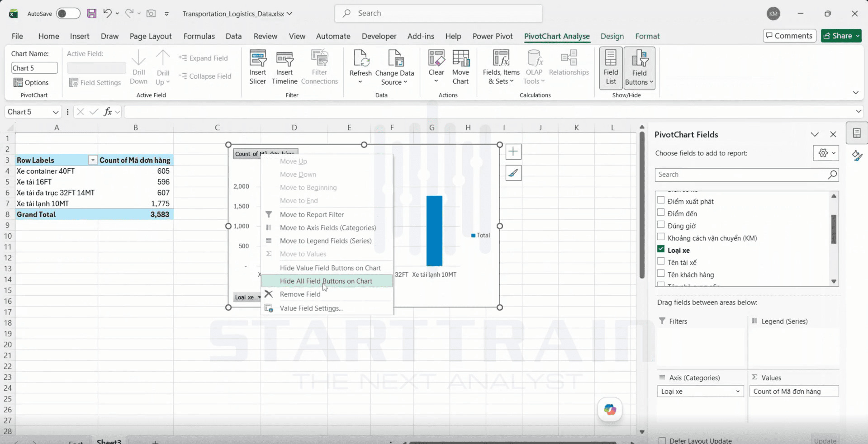Click the Refresh data icon
This screenshot has height=444, width=868.
coord(360,59)
